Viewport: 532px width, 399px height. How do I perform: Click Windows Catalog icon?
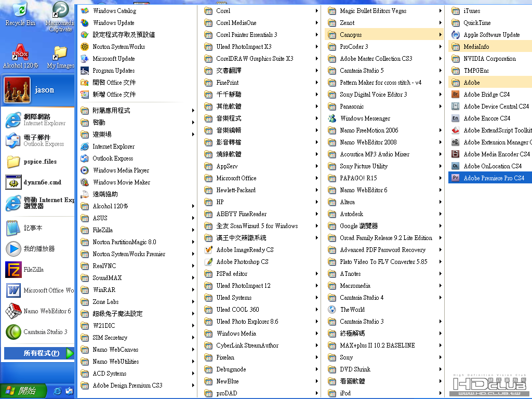(x=85, y=11)
